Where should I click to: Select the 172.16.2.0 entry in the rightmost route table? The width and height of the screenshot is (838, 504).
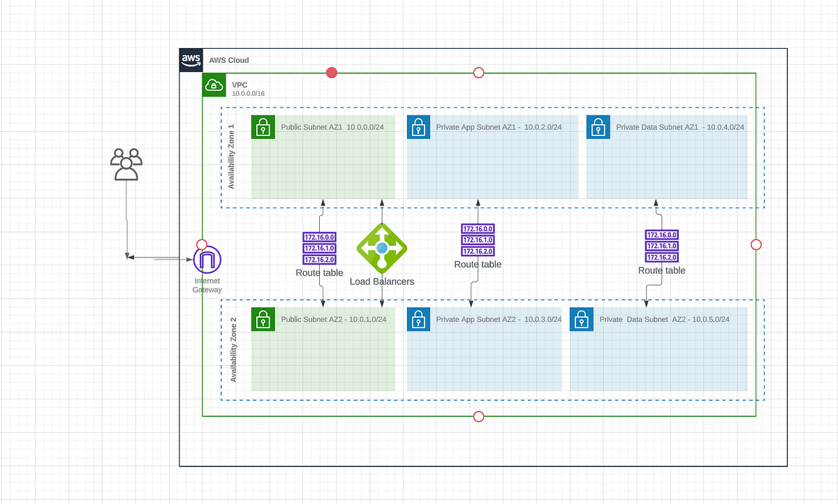[x=661, y=257]
